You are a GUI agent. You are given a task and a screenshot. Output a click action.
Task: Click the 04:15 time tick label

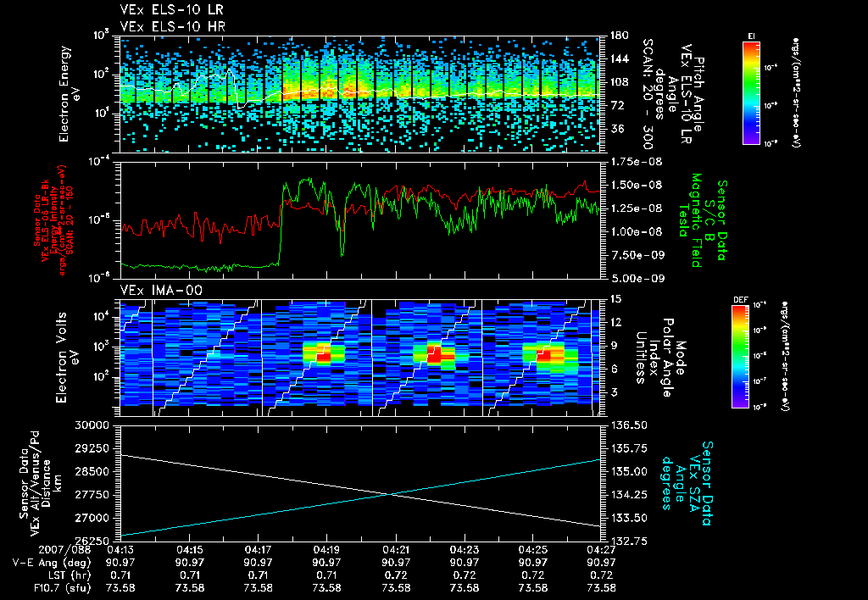189,550
